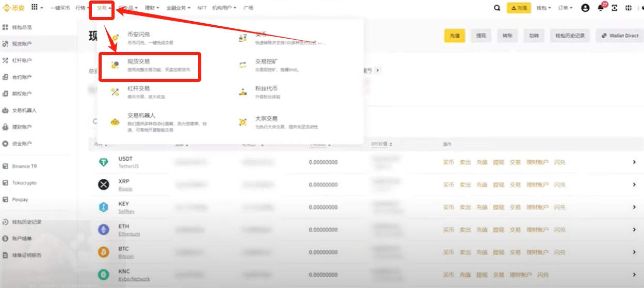Screen dimensions: 644x288
Task: Click the Wallet Direct button
Action: 620,36
